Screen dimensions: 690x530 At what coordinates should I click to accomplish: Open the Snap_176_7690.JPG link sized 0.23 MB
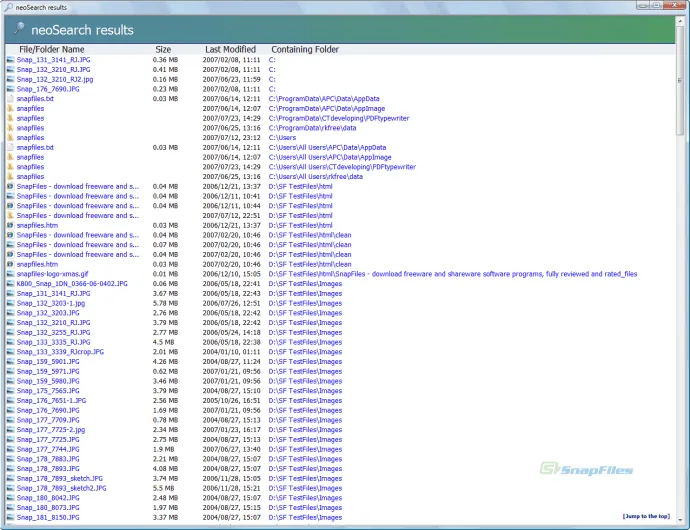pos(48,89)
